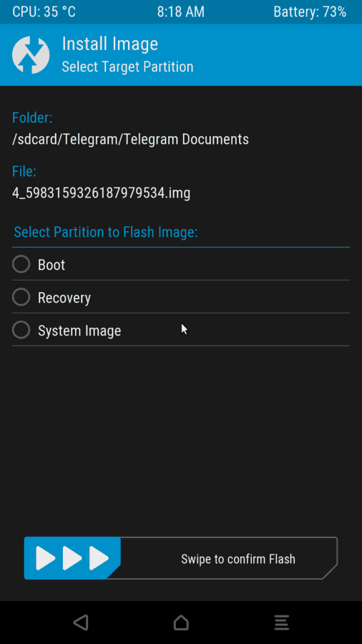This screenshot has height=644, width=362.
Task: Choose the Boot partition label
Action: pos(52,265)
